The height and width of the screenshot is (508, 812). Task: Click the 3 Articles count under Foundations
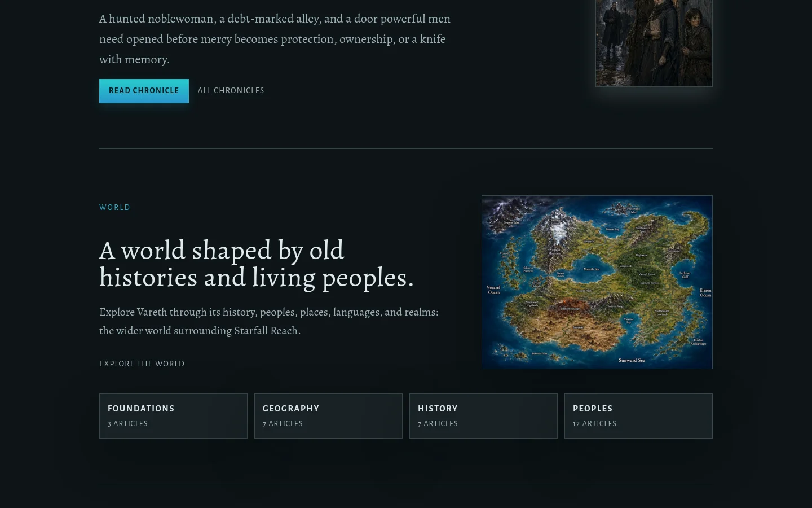pos(127,423)
